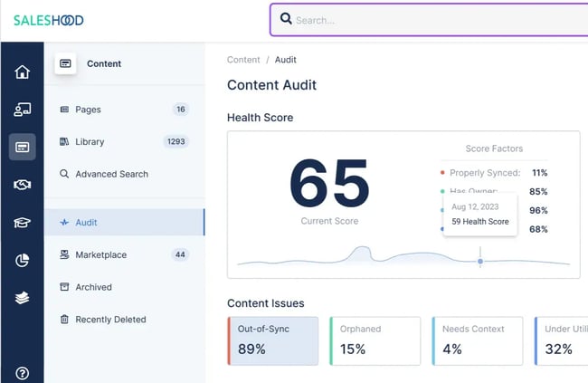Click the Score Factors heading
The height and width of the screenshot is (383, 588).
[x=494, y=148]
